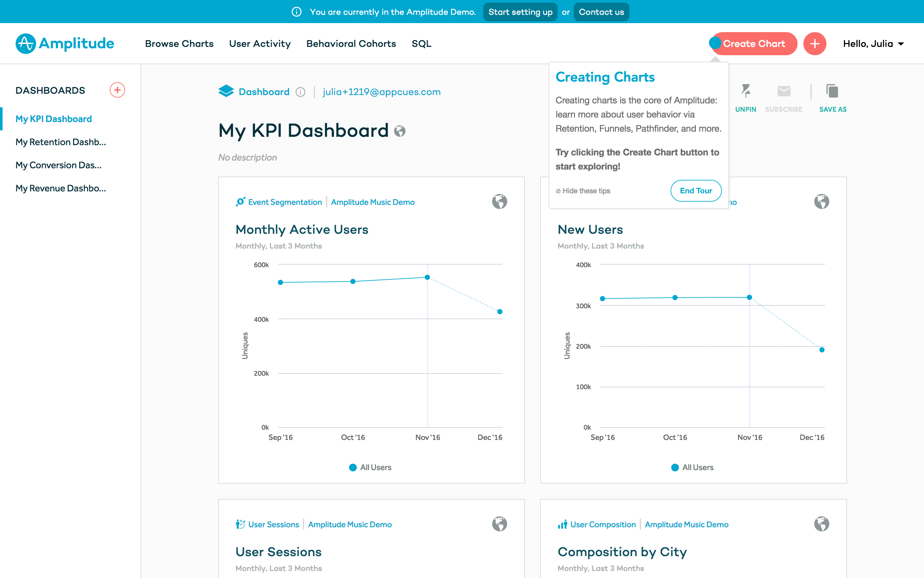The height and width of the screenshot is (578, 924).
Task: Click the No description text to edit
Action: coord(247,157)
